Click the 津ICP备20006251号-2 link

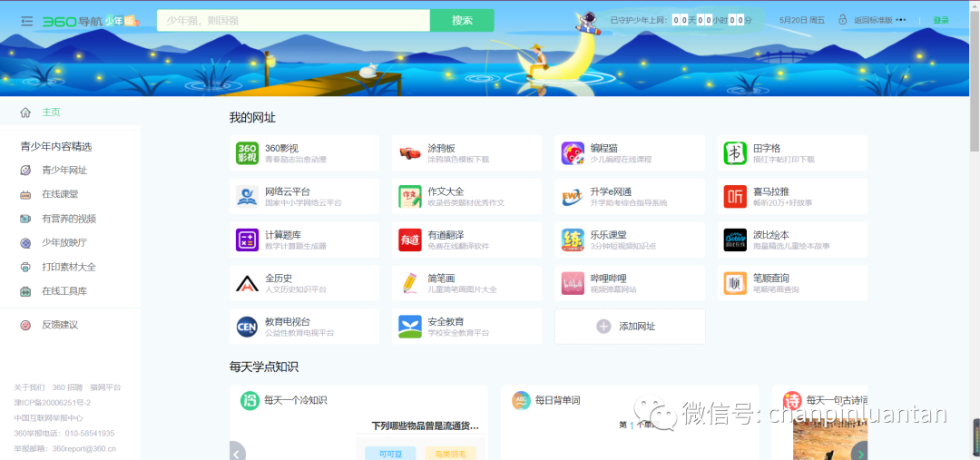52,403
